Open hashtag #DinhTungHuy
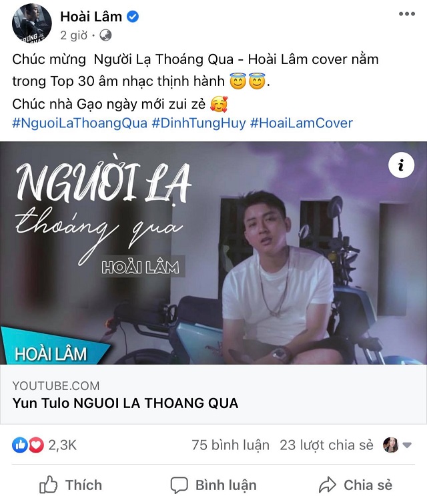The height and width of the screenshot is (504, 427). tap(199, 123)
